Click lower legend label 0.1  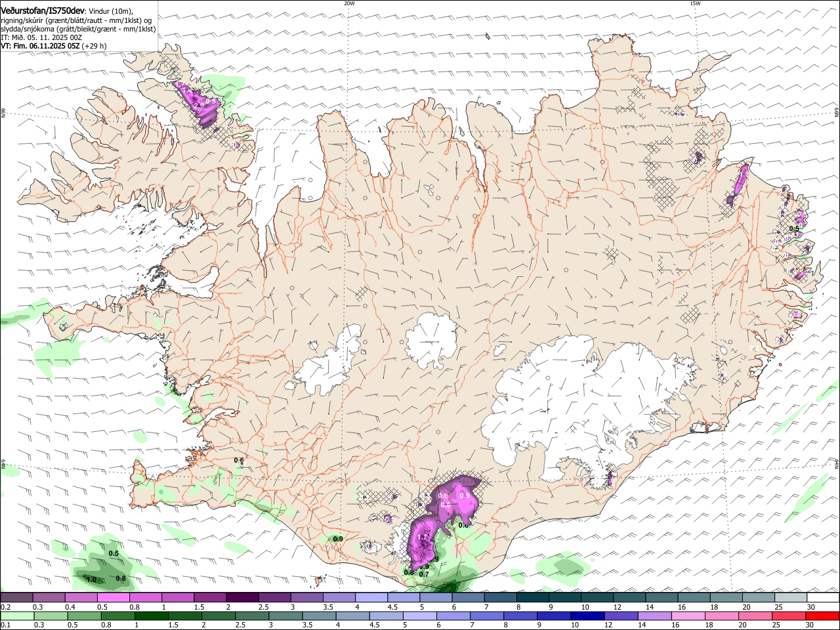click(x=5, y=625)
